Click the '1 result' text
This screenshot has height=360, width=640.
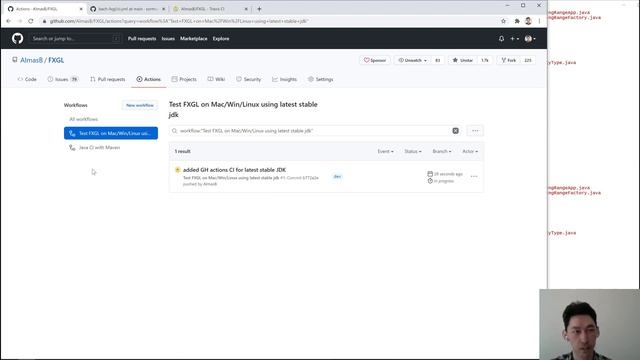tap(182, 151)
